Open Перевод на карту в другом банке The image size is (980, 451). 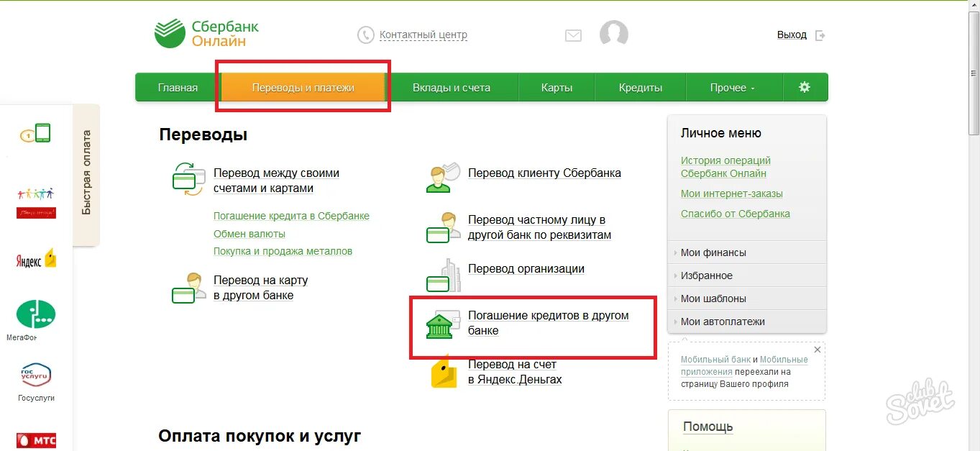pos(260,288)
